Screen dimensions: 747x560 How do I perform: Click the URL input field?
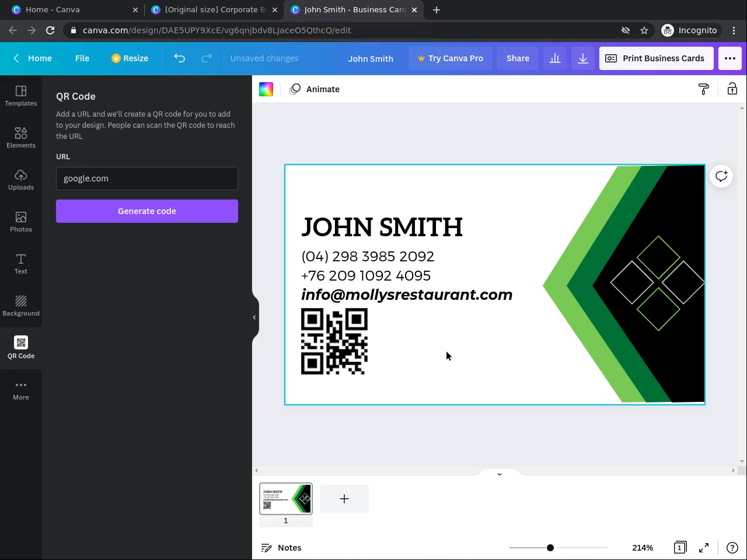(147, 178)
